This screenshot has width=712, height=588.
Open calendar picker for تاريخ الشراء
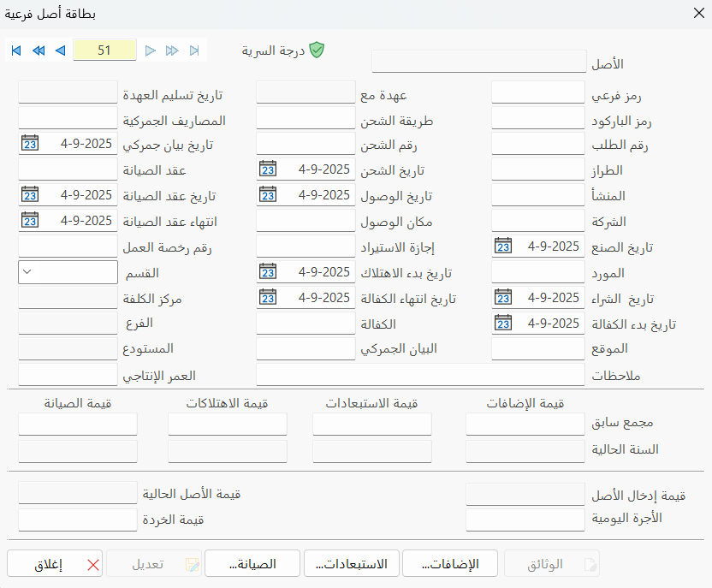(505, 299)
